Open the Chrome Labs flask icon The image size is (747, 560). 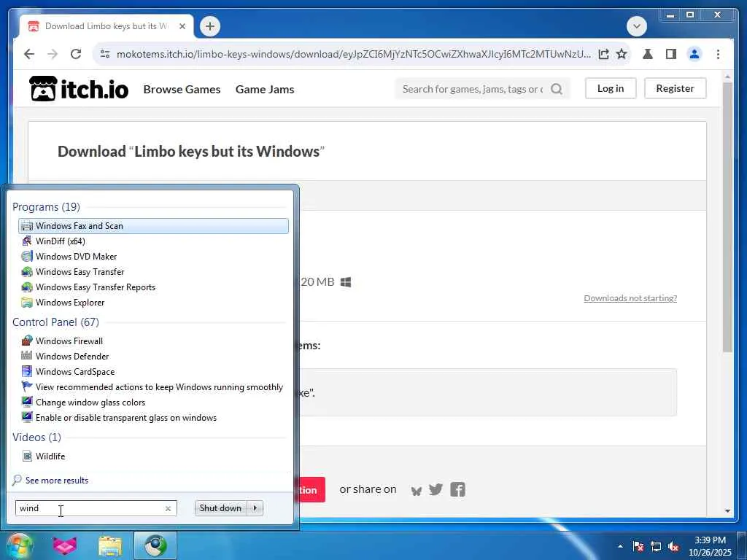648,54
